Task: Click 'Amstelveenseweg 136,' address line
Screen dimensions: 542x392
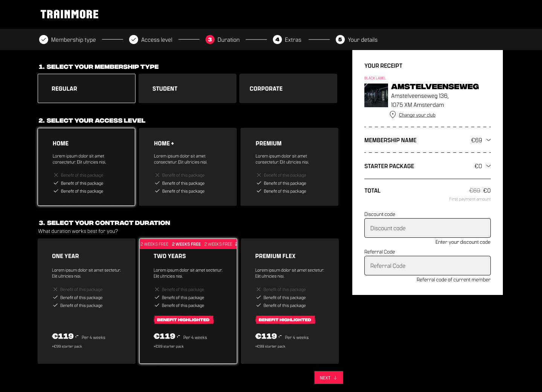Action: click(420, 96)
